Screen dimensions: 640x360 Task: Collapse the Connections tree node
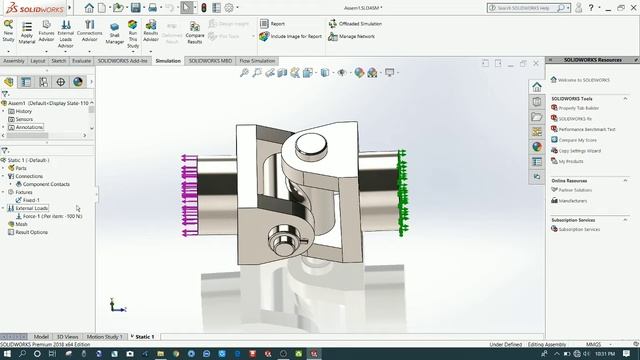3,176
